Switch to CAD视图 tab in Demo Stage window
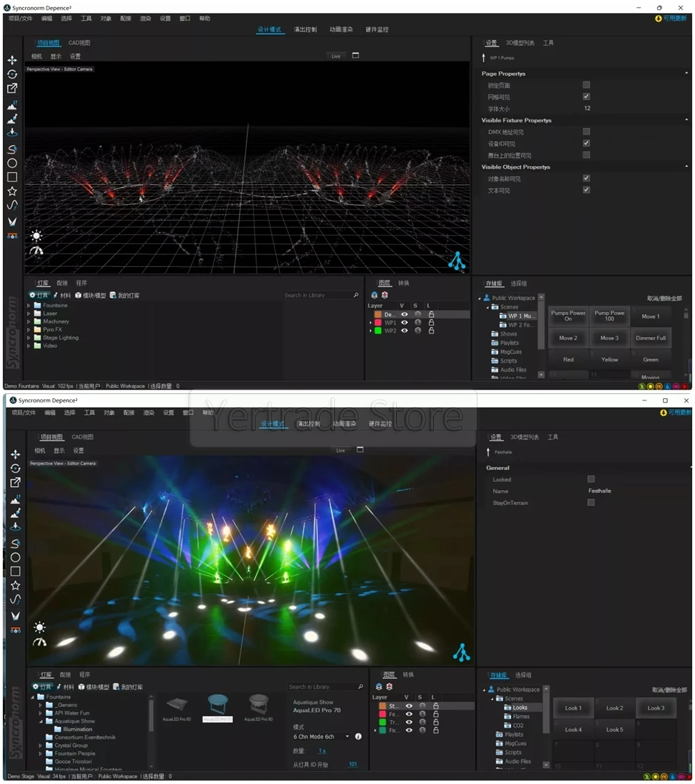 tap(83, 437)
